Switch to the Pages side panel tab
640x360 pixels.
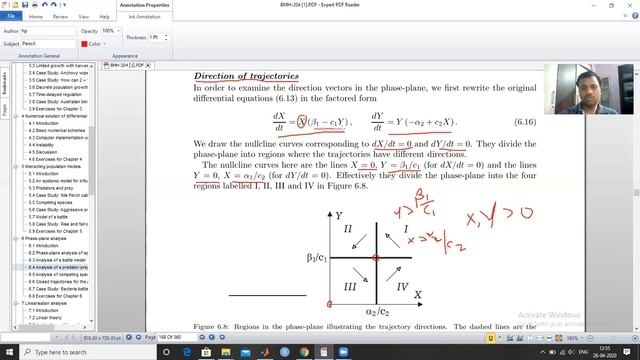pos(4,110)
